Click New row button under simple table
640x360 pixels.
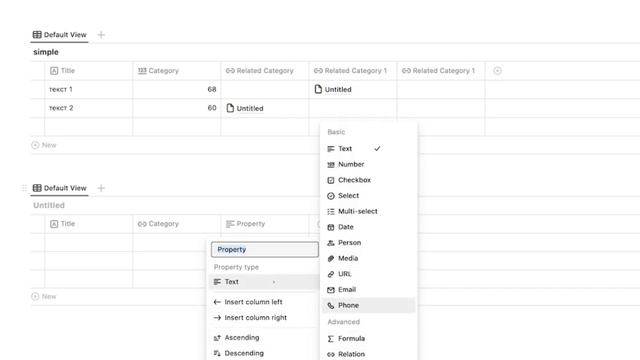click(44, 145)
